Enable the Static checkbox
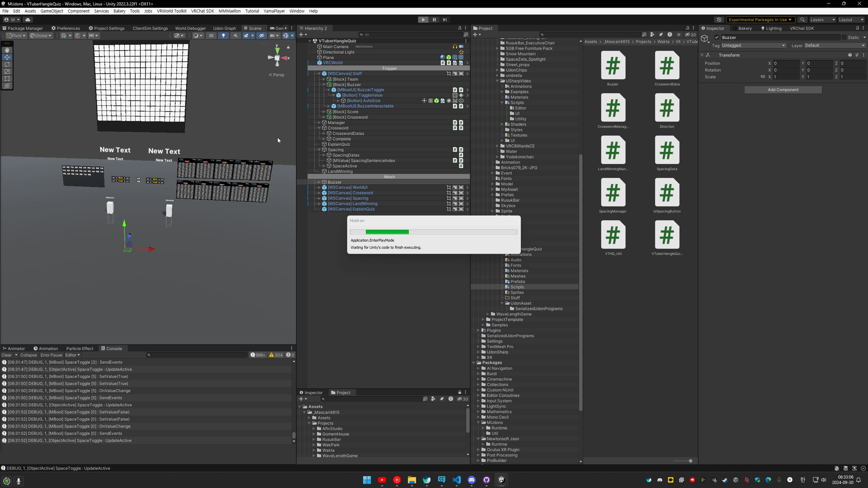This screenshot has width=868, height=488. (844, 38)
